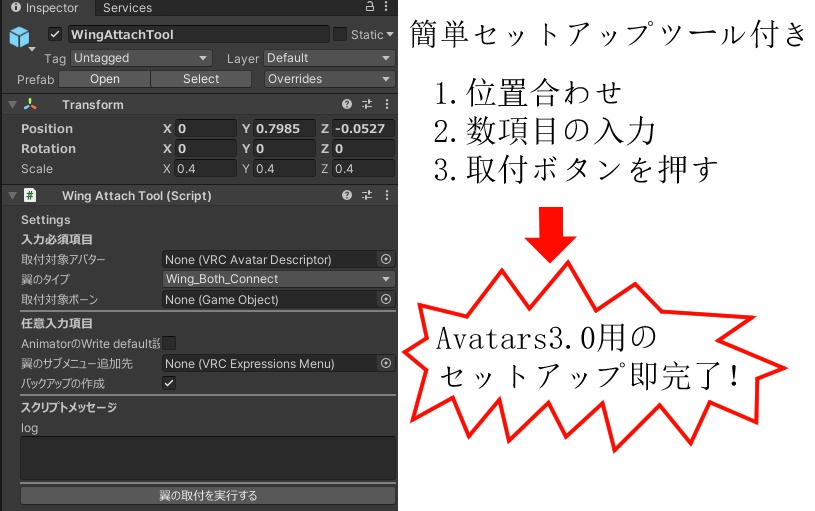Click the Scale Z field 0.4
Viewport: 815px width, 511px height.
363,168
